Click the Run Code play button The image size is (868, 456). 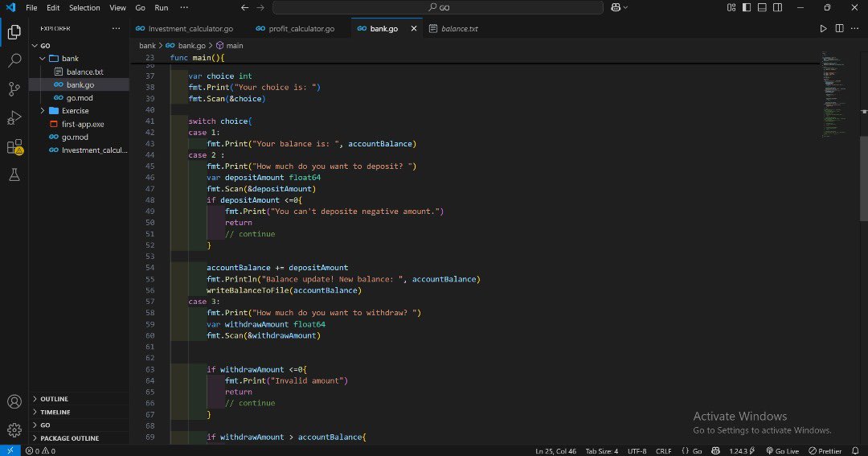823,28
